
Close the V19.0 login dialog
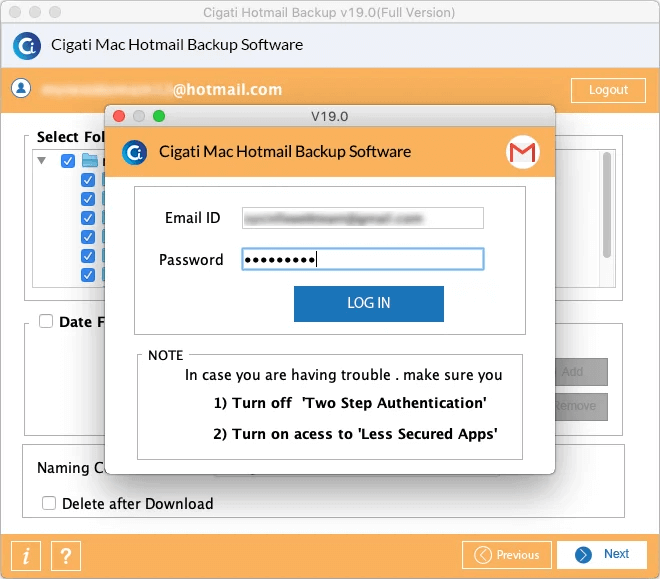[119, 116]
